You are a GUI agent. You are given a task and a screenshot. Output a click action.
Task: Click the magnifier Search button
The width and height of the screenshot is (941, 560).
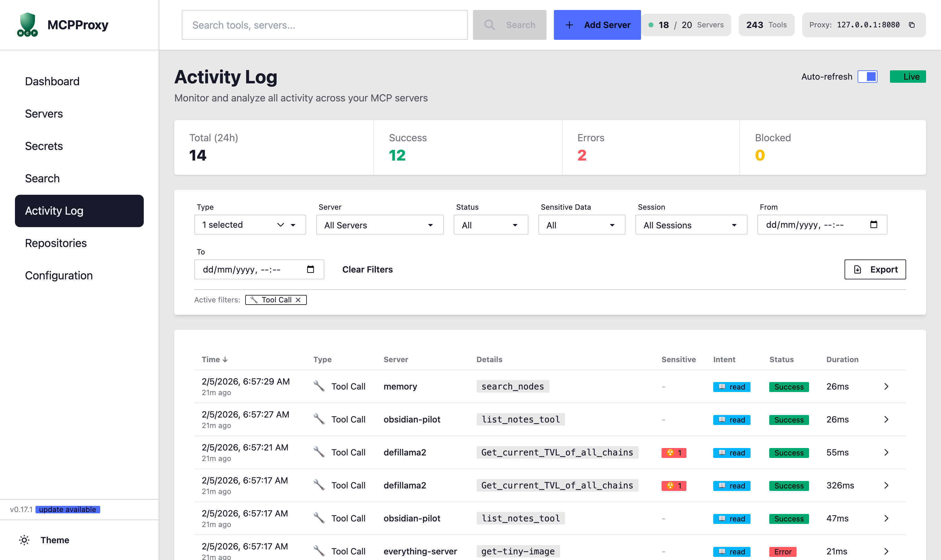[x=509, y=25]
